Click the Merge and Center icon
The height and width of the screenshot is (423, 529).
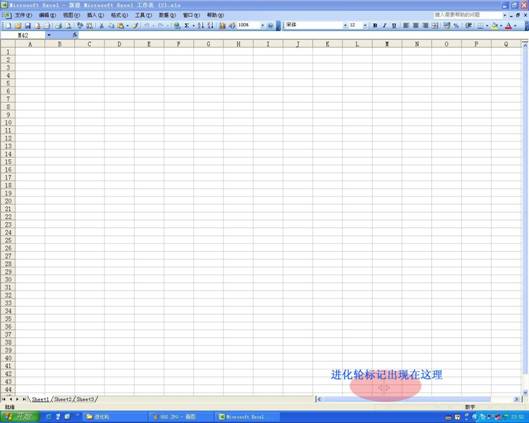tap(436, 26)
